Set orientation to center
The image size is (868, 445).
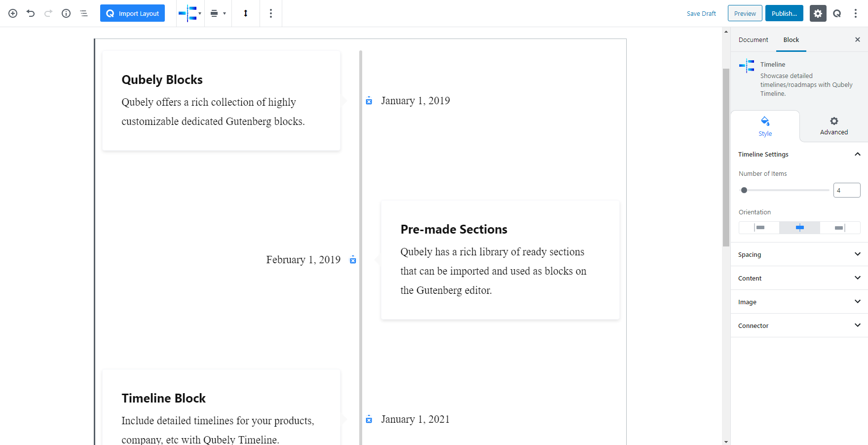[x=799, y=228]
